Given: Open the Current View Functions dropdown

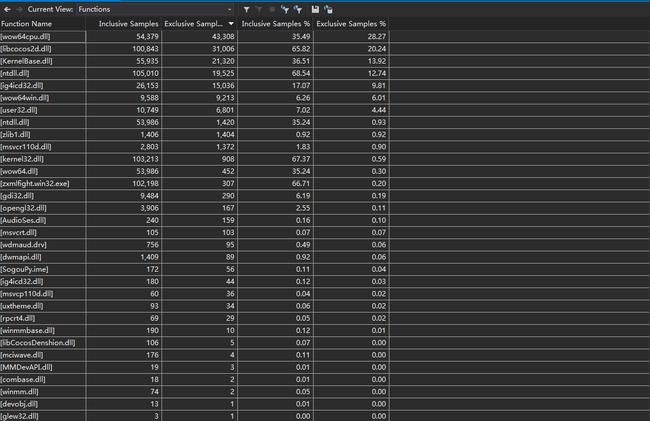Looking at the screenshot, I should pos(155,9).
